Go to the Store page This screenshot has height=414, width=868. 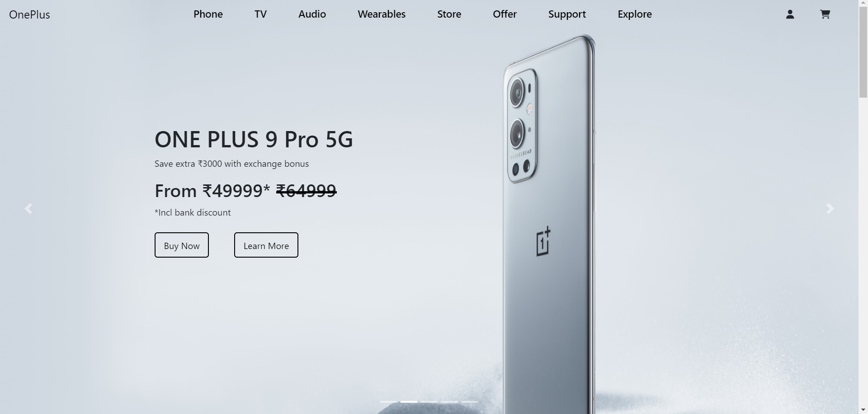[x=449, y=14]
